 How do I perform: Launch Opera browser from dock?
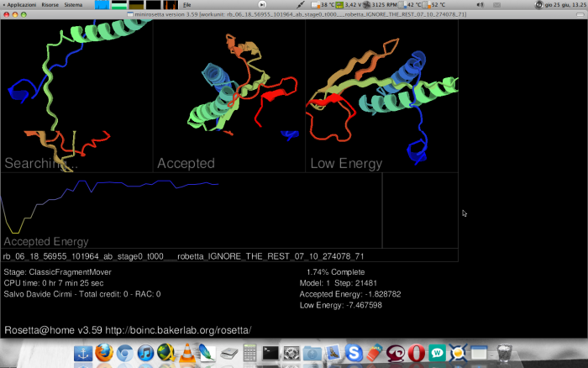tap(416, 354)
